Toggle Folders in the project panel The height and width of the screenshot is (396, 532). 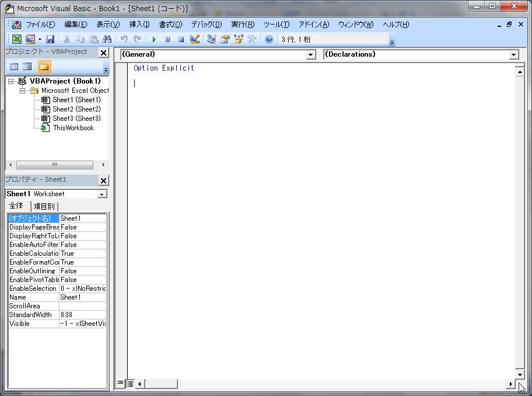click(x=44, y=67)
